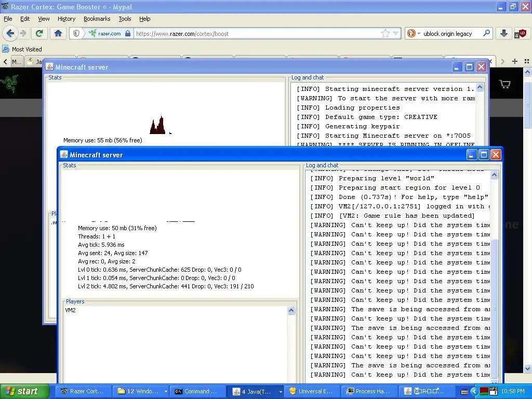Click the razer.com site identity lock icon
Viewport: 532px width, 399px height.
[128, 33]
